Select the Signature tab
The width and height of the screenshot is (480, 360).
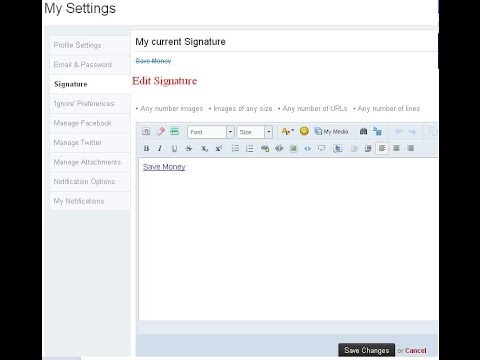tap(90, 84)
